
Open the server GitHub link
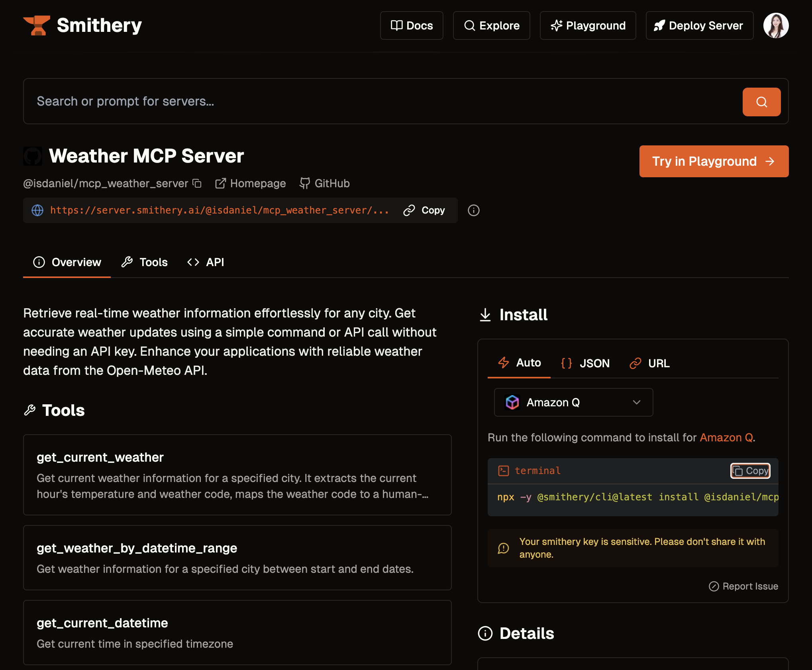(325, 183)
